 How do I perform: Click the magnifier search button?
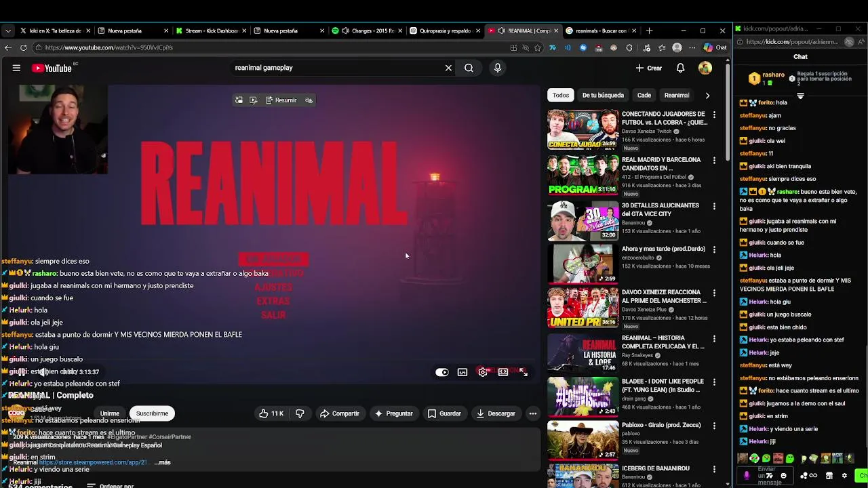(x=469, y=68)
